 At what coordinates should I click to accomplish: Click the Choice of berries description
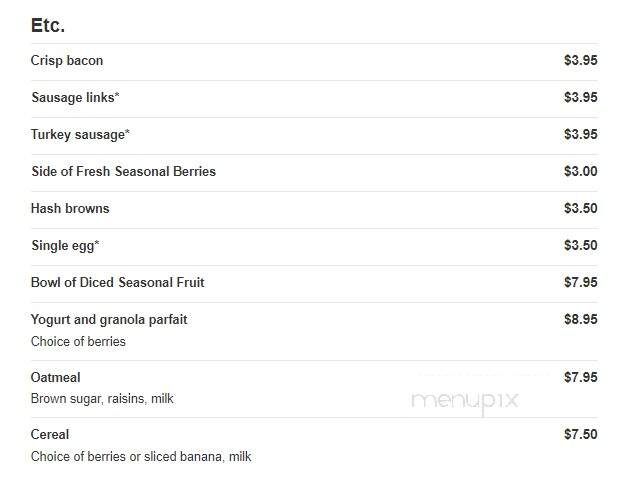tap(78, 341)
